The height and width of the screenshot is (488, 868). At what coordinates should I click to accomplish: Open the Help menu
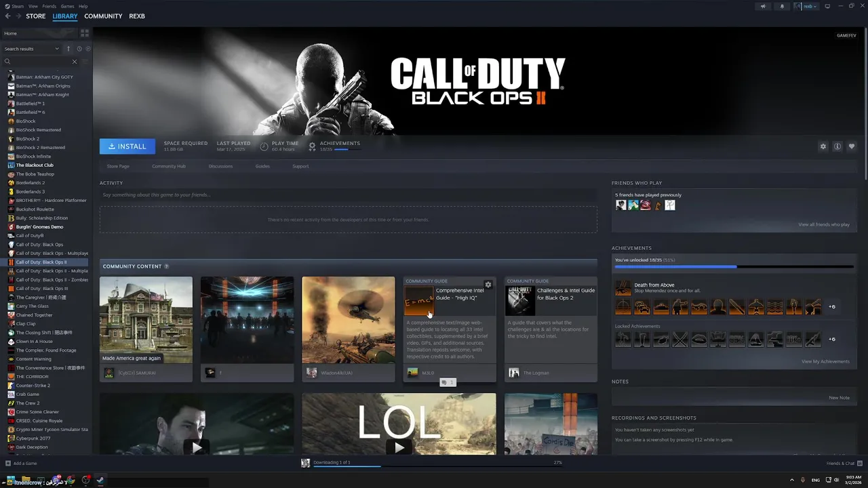pos(83,6)
